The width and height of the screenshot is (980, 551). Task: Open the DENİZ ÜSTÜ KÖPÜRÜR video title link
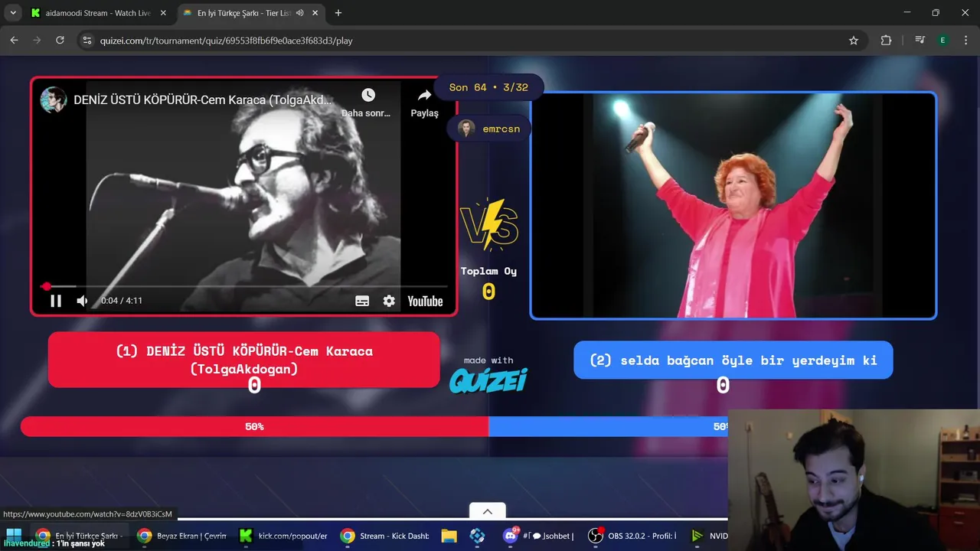[203, 100]
